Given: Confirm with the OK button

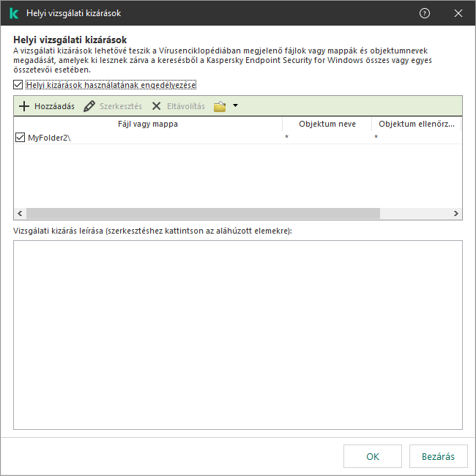Looking at the screenshot, I should pos(373,456).
